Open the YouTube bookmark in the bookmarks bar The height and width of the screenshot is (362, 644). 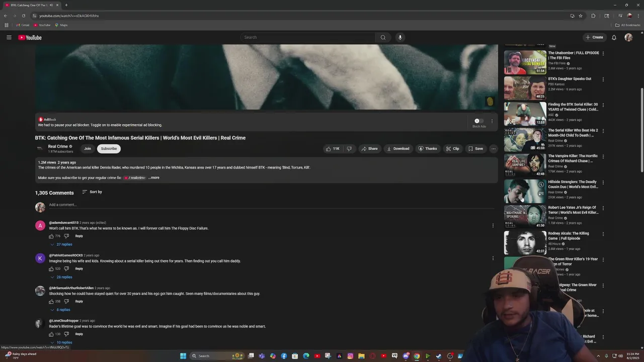click(x=42, y=25)
